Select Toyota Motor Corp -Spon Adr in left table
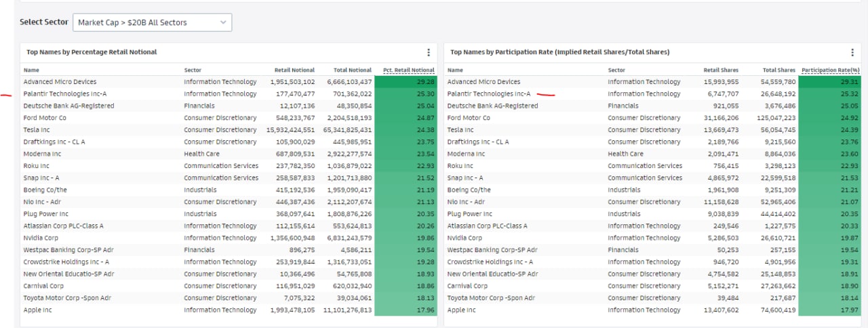The image size is (868, 328). point(68,298)
